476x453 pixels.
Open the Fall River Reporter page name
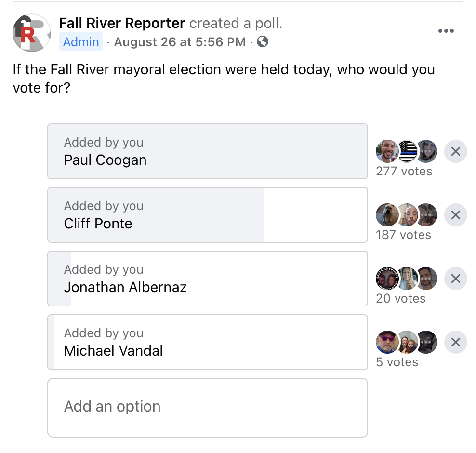click(122, 23)
